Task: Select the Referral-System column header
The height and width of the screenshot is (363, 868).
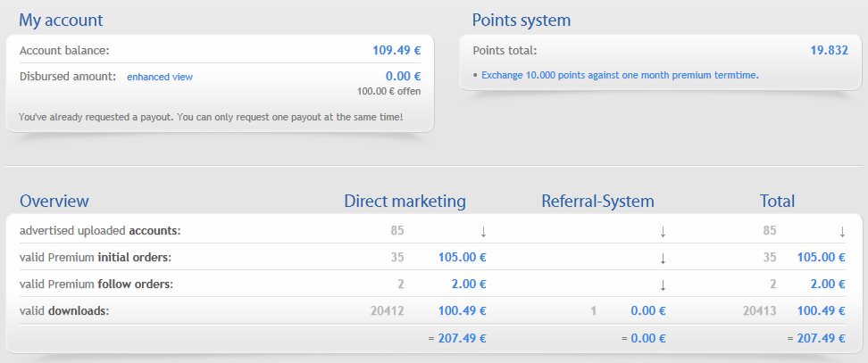Action: pos(597,201)
